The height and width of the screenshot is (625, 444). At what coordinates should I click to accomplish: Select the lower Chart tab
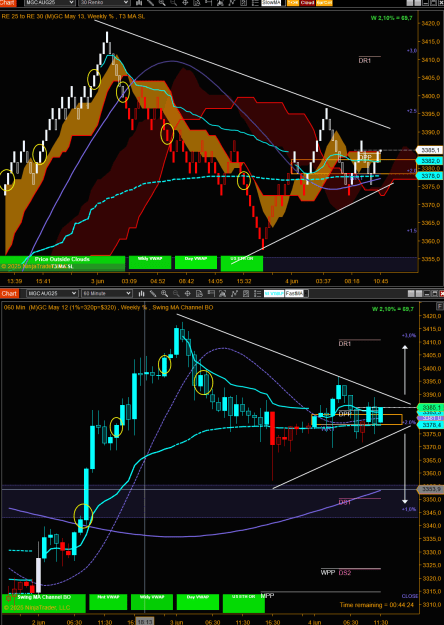click(9, 294)
